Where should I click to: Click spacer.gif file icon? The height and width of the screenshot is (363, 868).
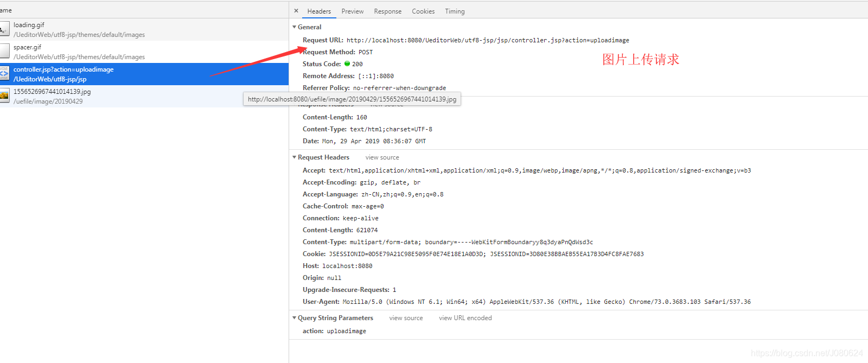coord(5,52)
